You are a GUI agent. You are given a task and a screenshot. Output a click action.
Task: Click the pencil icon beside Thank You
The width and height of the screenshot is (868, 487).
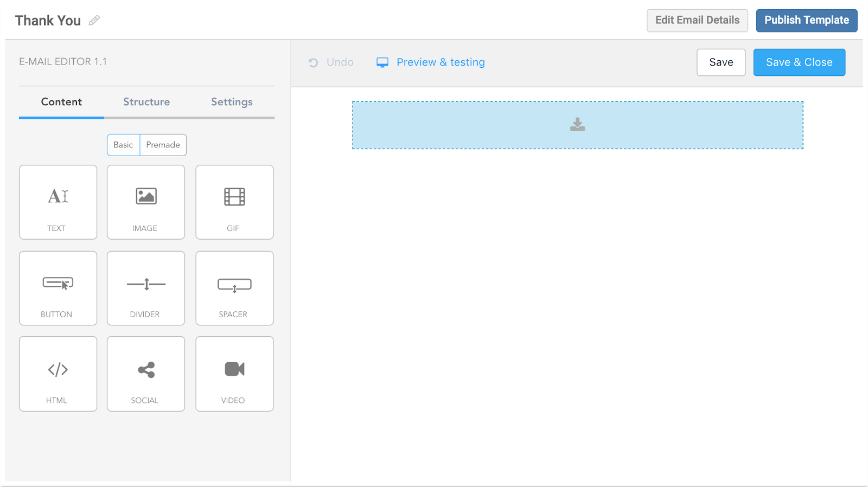tap(94, 21)
